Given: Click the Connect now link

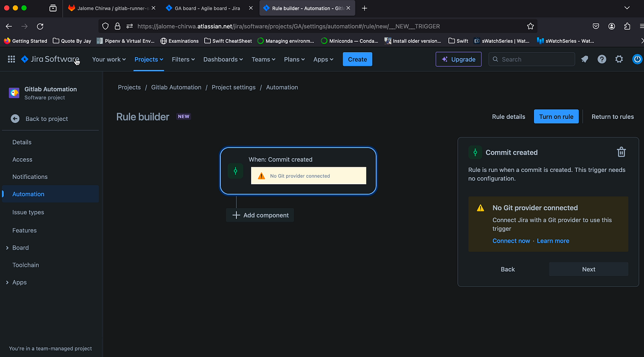Looking at the screenshot, I should (511, 241).
